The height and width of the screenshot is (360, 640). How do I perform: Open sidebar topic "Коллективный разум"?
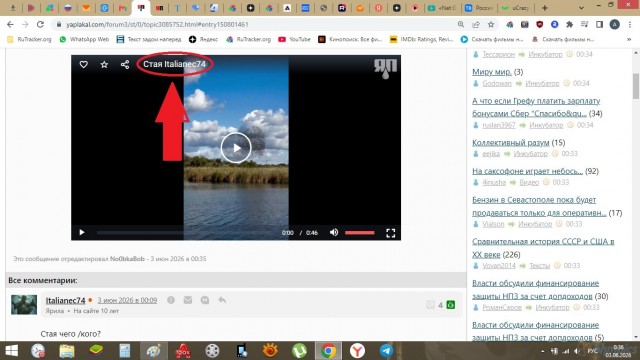pos(511,142)
